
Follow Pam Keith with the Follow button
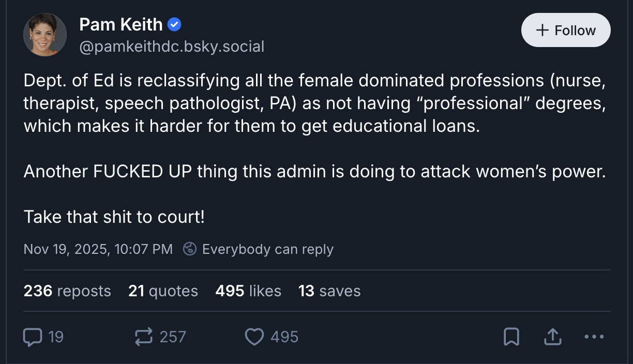click(x=566, y=30)
